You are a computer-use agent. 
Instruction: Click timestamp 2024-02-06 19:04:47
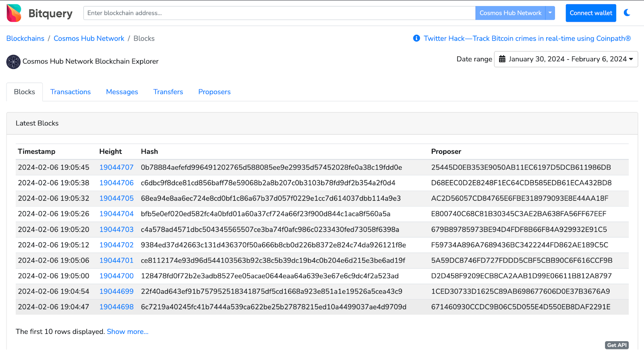pyautogui.click(x=54, y=307)
